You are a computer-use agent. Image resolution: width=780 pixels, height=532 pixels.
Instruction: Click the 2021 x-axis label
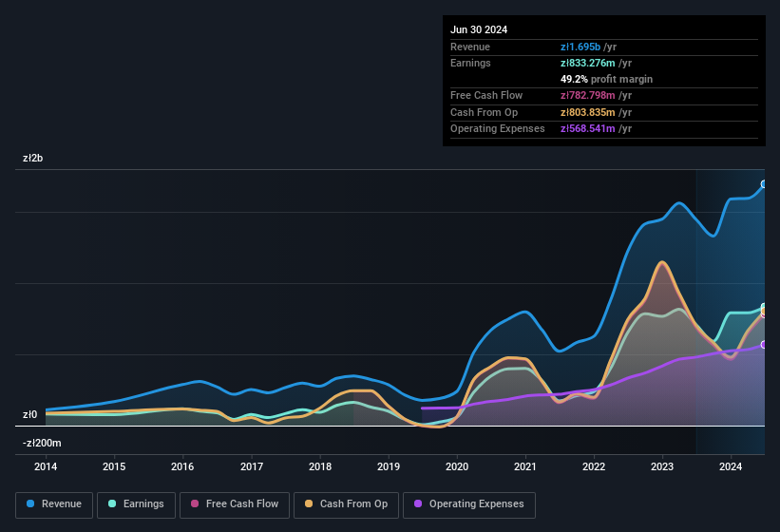pyautogui.click(x=525, y=466)
